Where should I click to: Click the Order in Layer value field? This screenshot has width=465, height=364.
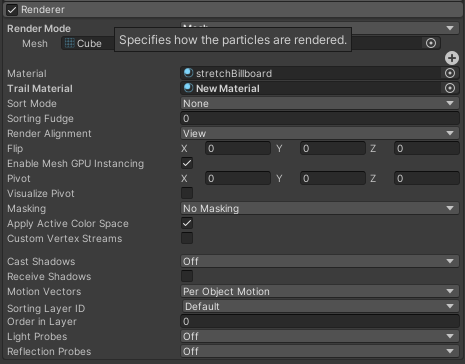[x=320, y=321]
